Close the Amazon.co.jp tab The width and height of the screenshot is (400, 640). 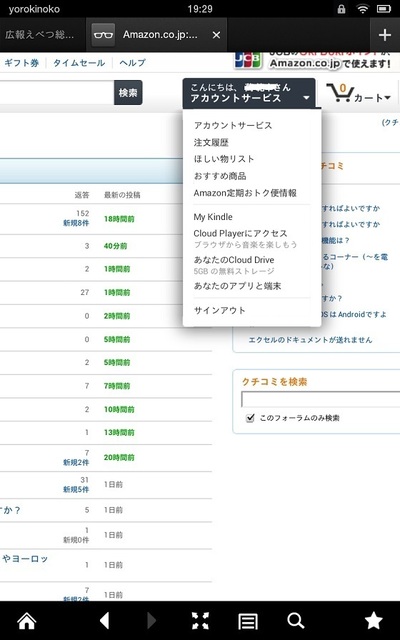pyautogui.click(x=216, y=35)
